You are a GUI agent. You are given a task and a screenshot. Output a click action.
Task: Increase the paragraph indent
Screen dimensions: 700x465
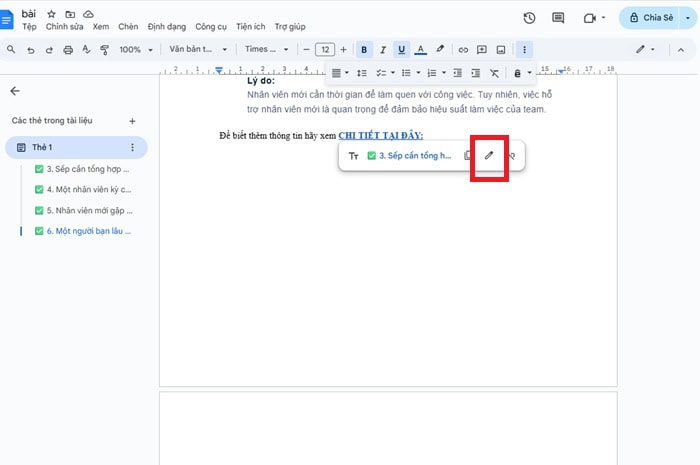click(x=476, y=73)
